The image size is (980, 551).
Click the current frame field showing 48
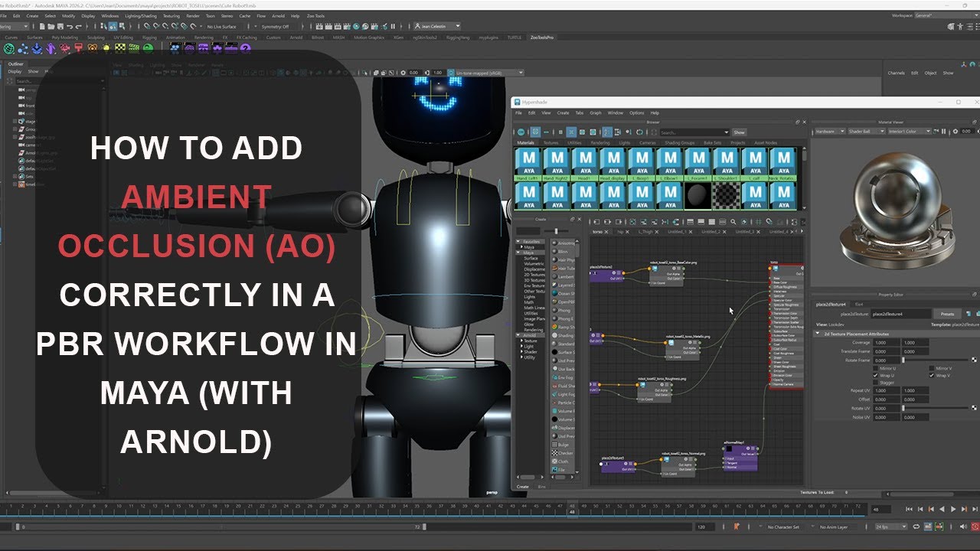(x=880, y=509)
